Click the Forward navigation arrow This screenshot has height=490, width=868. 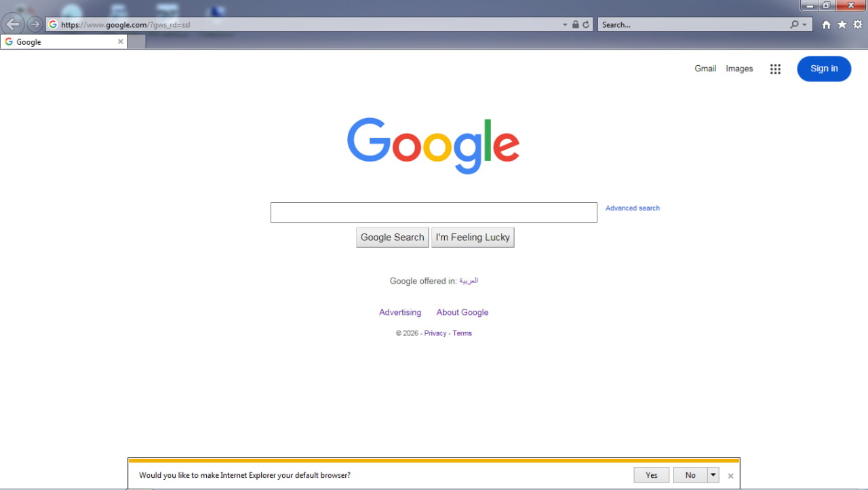[35, 24]
